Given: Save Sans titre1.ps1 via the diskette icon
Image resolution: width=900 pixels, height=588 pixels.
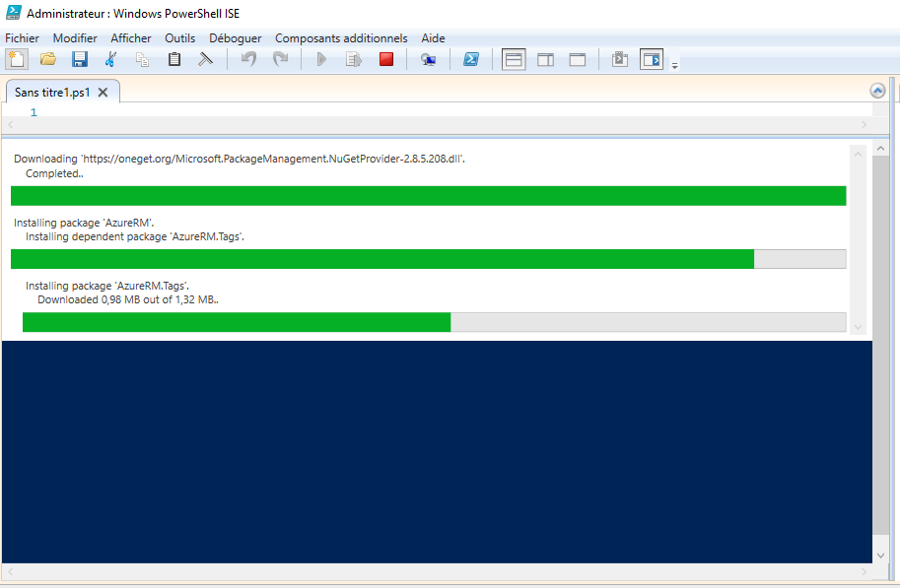Looking at the screenshot, I should coord(80,59).
